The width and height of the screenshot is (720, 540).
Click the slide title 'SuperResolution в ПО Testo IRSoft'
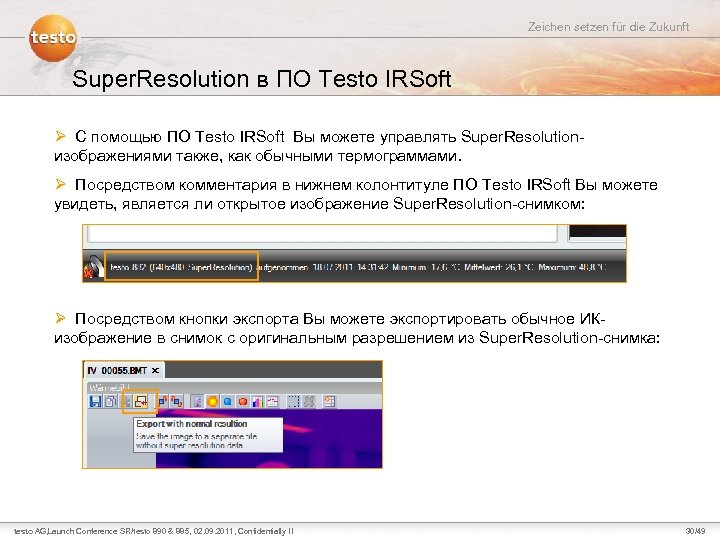[x=262, y=79]
